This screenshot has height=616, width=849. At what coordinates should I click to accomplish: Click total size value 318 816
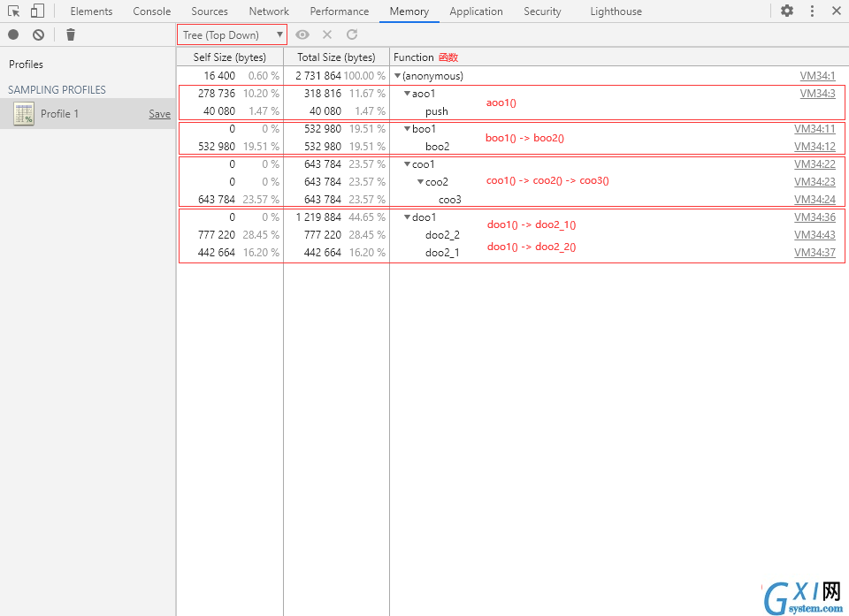pyautogui.click(x=323, y=94)
